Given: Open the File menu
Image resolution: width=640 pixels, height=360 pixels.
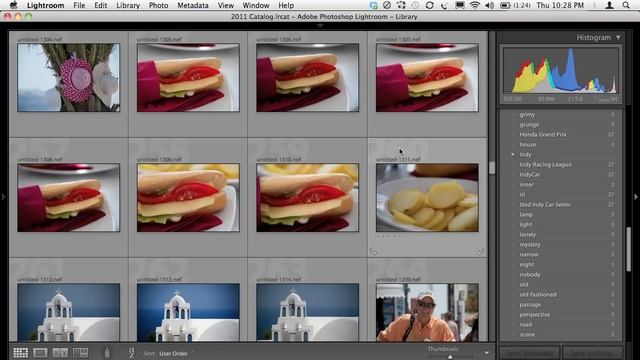Looking at the screenshot, I should 79,5.
